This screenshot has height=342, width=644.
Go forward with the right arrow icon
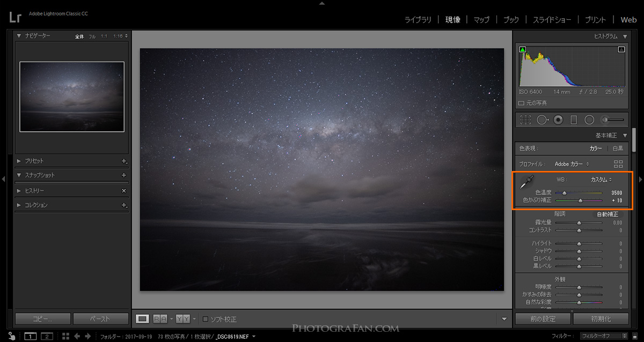(88, 336)
